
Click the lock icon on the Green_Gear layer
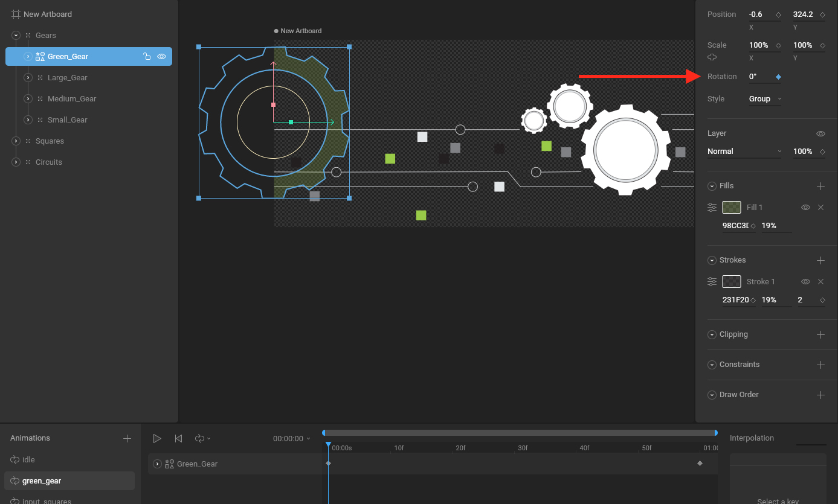pyautogui.click(x=147, y=56)
